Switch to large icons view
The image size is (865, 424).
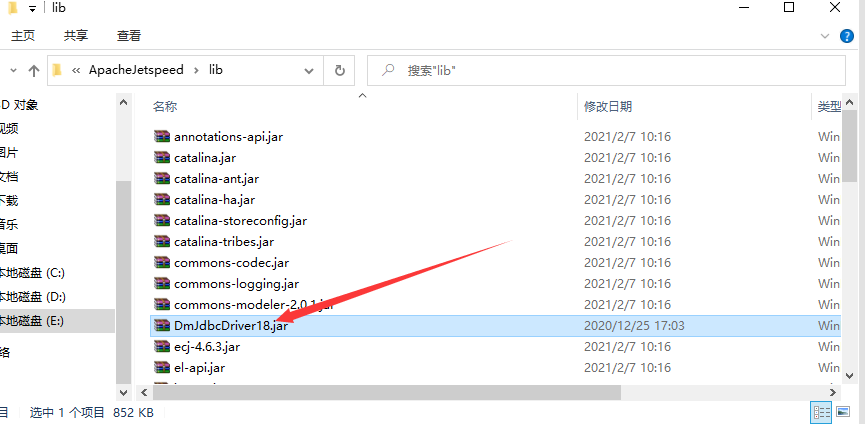[842, 411]
